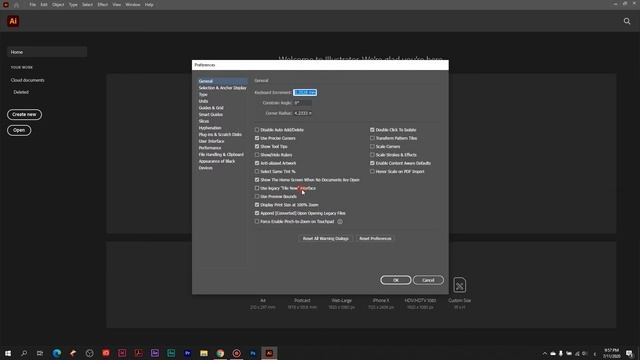The width and height of the screenshot is (640, 360).
Task: Open Google Chrome from the taskbar
Action: [220, 353]
